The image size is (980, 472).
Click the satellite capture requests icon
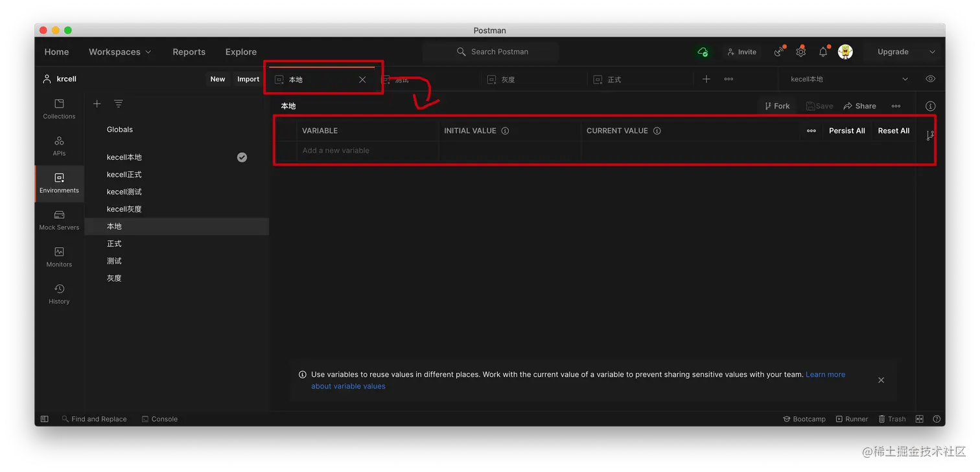point(779,52)
